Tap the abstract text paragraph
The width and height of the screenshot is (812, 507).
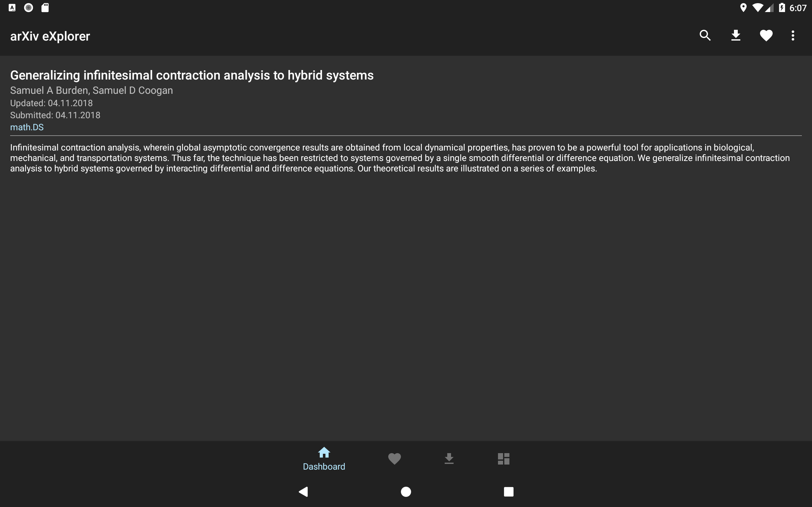[399, 158]
